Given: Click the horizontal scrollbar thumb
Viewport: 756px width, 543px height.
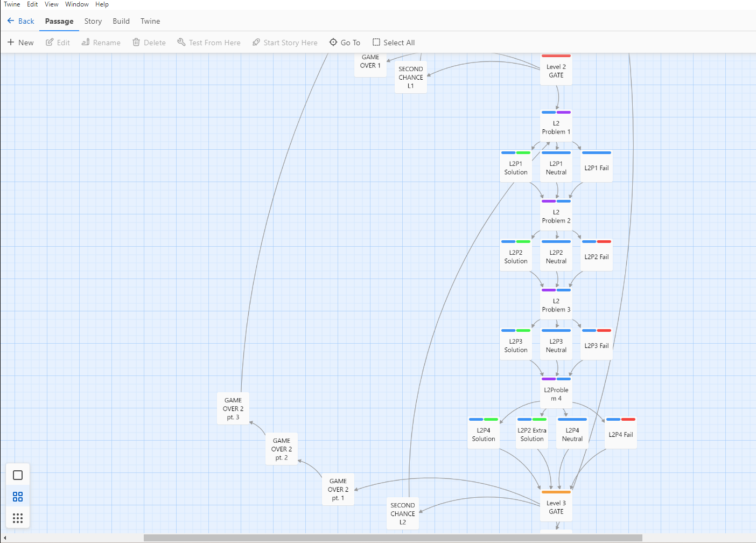Looking at the screenshot, I should point(393,538).
